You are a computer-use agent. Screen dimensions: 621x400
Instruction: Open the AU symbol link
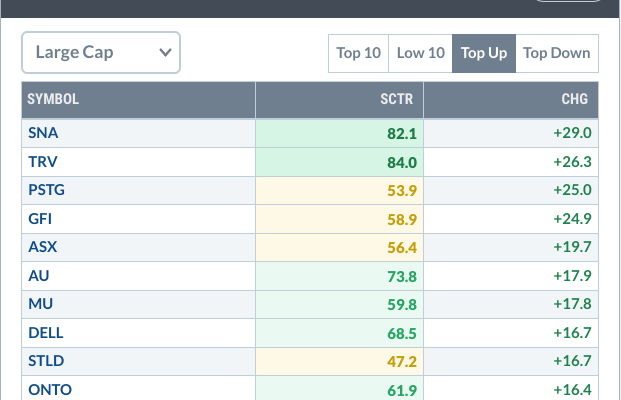coord(38,276)
